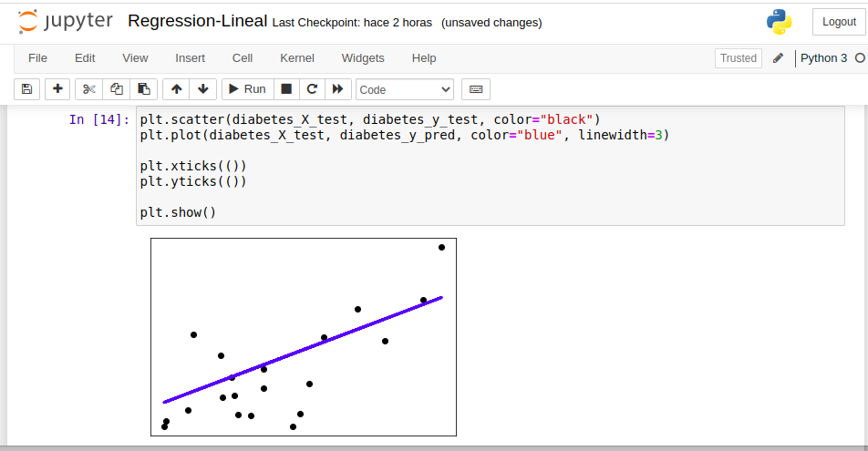Open the cell type Code dropdown

(405, 89)
